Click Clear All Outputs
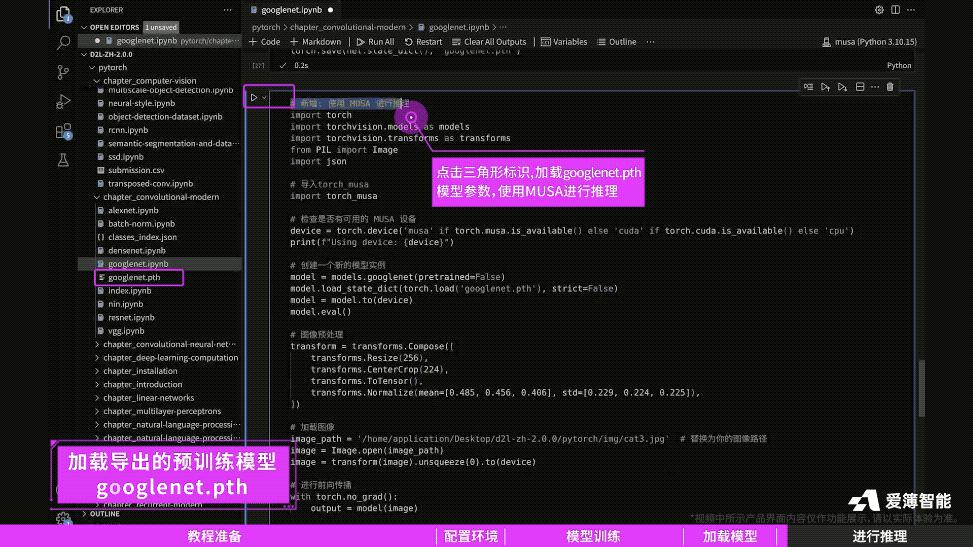973x547 pixels. [489, 42]
